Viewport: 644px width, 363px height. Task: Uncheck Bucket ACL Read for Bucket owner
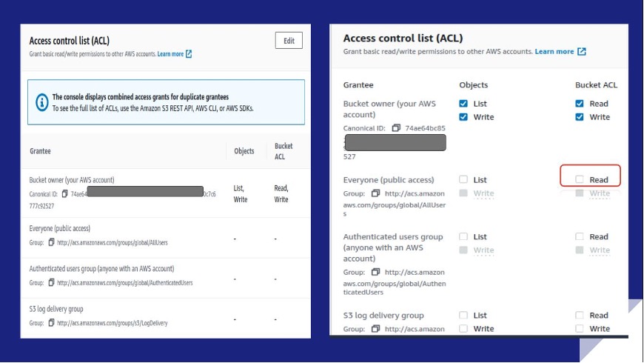[580, 104]
